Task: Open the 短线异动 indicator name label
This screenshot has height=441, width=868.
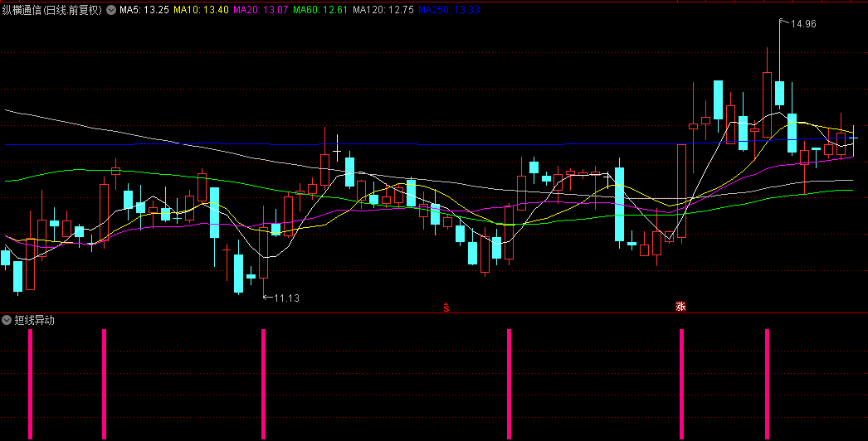Action: pyautogui.click(x=34, y=320)
